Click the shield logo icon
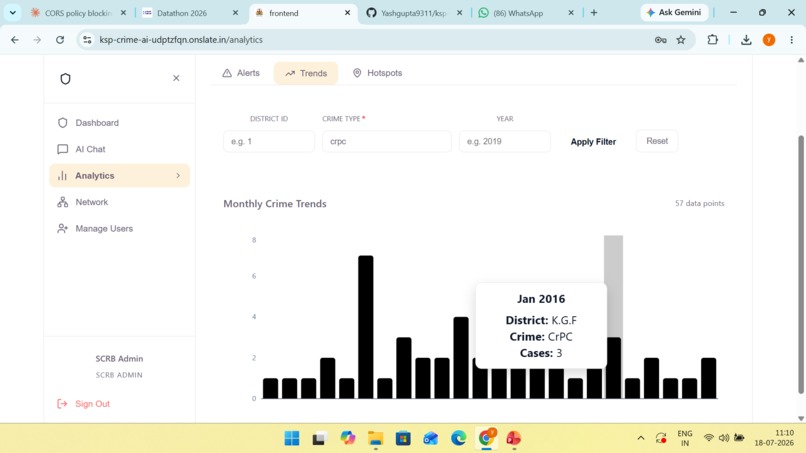This screenshot has width=806, height=453. click(x=65, y=79)
